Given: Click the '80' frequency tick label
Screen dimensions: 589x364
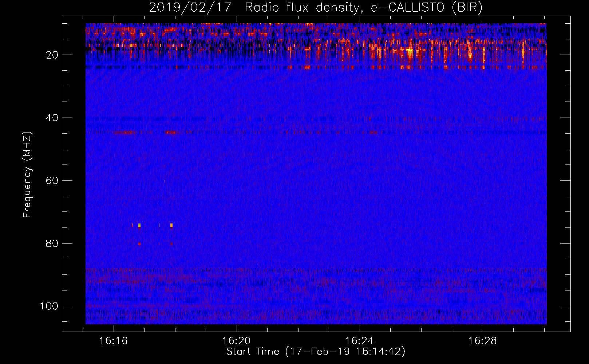Looking at the screenshot, I should pyautogui.click(x=52, y=243).
